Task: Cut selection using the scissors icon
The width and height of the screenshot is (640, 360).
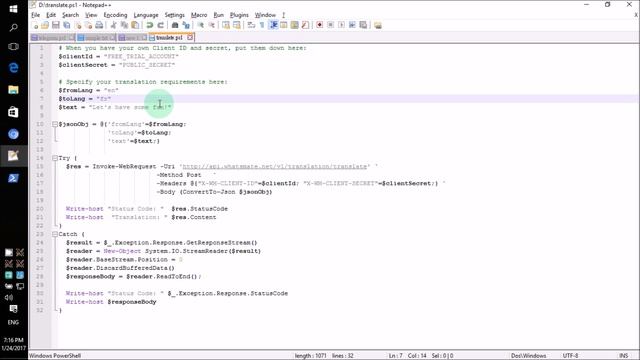Action: (x=113, y=25)
